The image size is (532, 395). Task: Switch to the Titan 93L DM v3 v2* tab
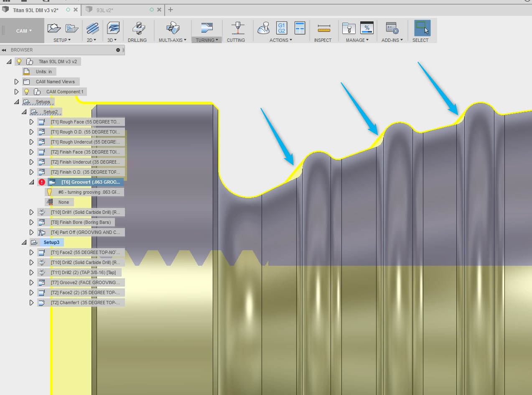(36, 10)
